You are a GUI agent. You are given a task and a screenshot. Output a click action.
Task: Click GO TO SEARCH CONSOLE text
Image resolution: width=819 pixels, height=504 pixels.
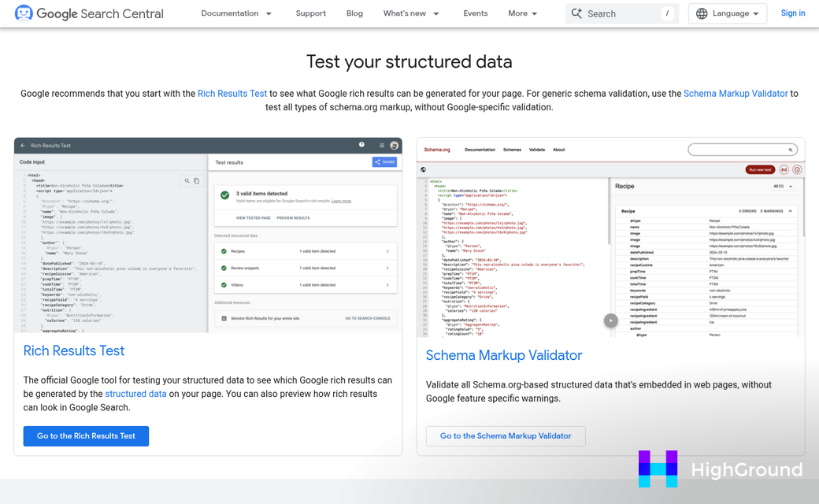368,318
